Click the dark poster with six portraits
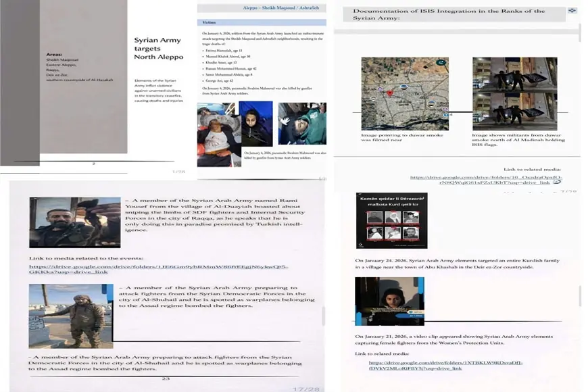The image size is (588, 392). click(391, 220)
